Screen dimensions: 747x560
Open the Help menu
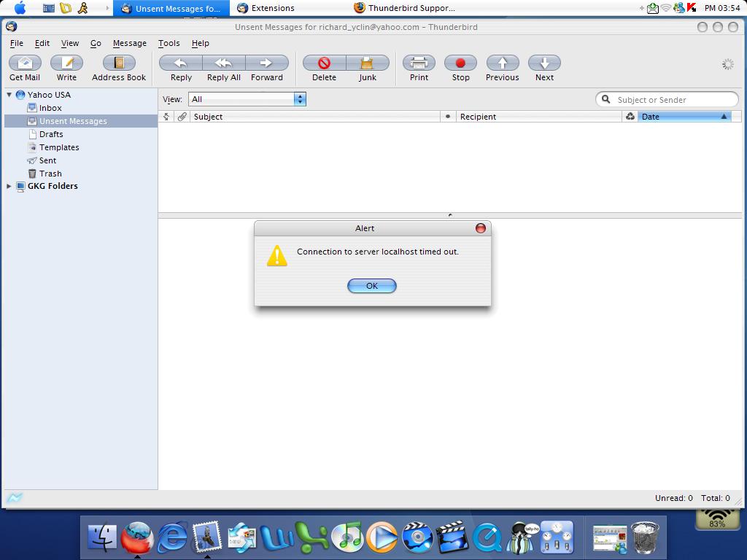[x=201, y=43]
